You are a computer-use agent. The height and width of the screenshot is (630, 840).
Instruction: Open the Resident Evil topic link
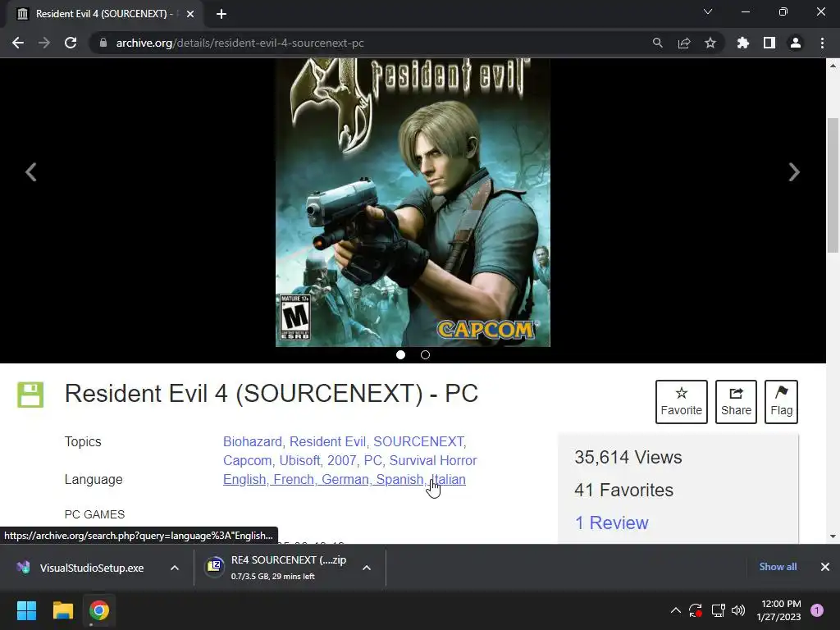coord(327,442)
